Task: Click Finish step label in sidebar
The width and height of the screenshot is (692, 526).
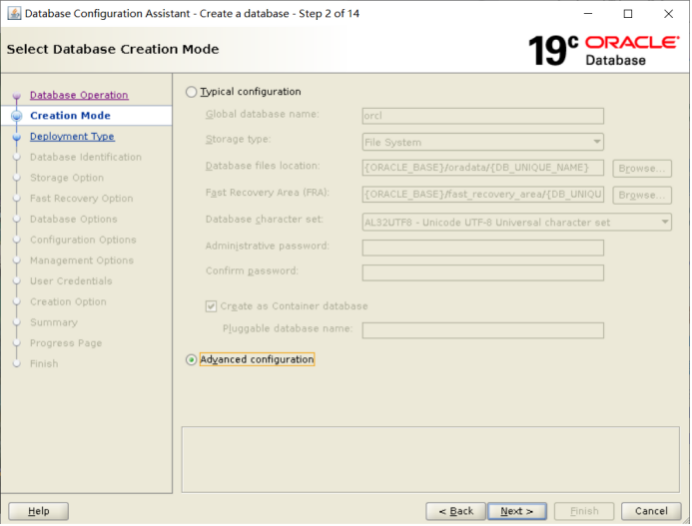Action: click(x=44, y=364)
